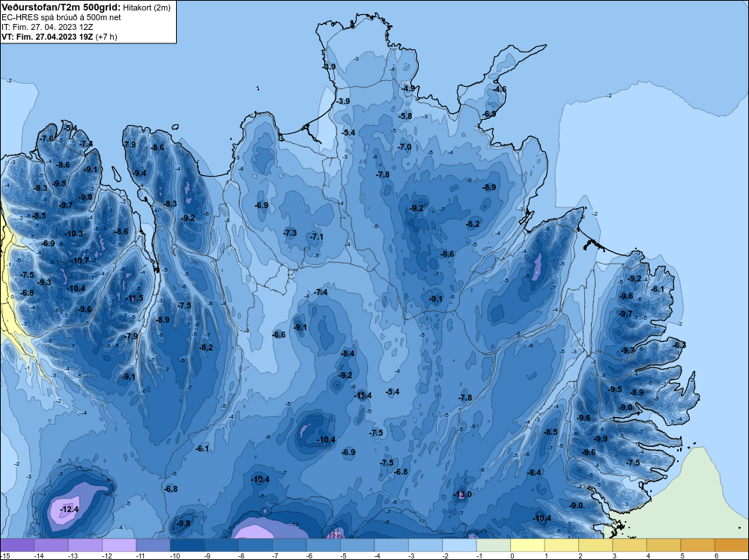Click the -6.5 temperature value

489,114
